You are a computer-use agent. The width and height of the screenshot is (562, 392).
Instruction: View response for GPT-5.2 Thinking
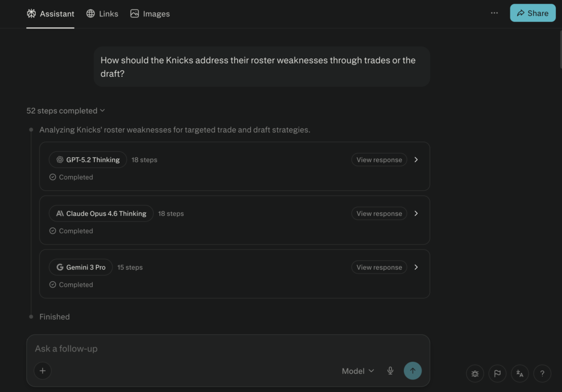pos(379,160)
